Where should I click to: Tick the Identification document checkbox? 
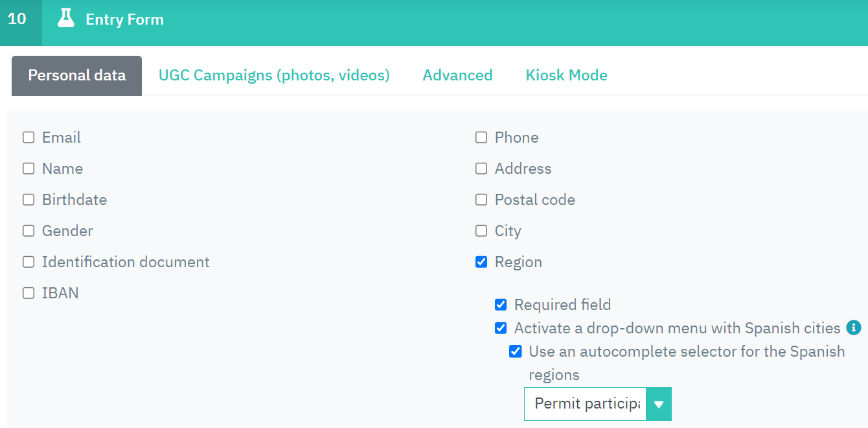click(x=29, y=262)
